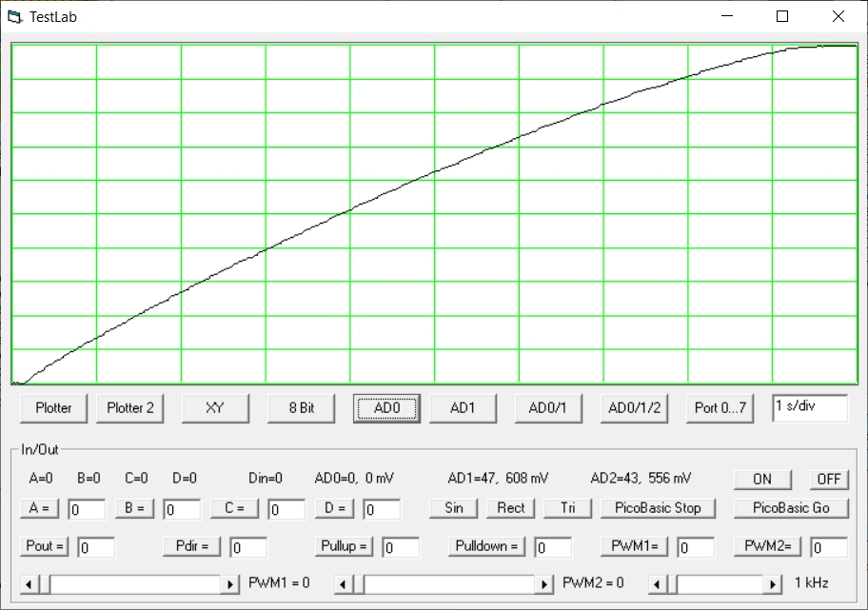Click the time base 1 s/div field
Screen dimensions: 868x610
(808, 406)
